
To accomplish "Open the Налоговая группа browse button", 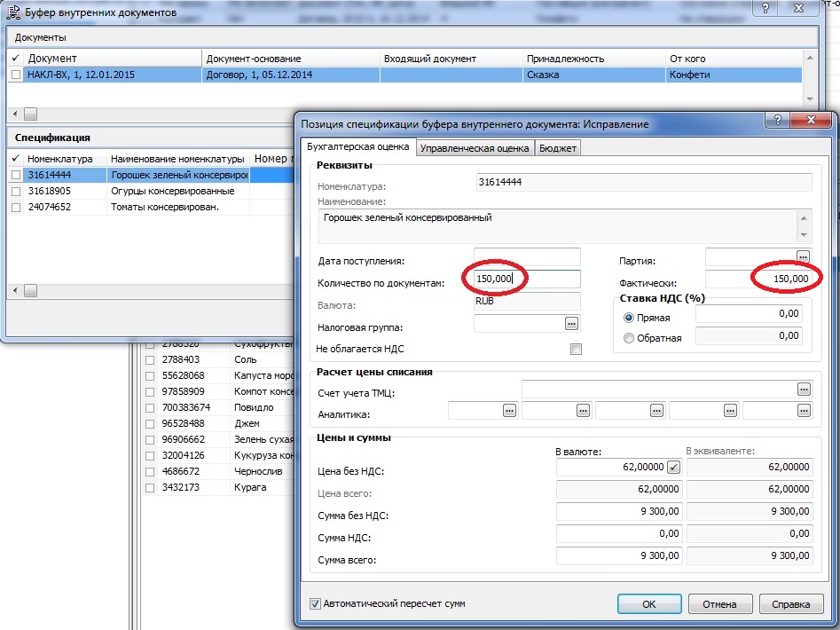I will click(x=571, y=324).
